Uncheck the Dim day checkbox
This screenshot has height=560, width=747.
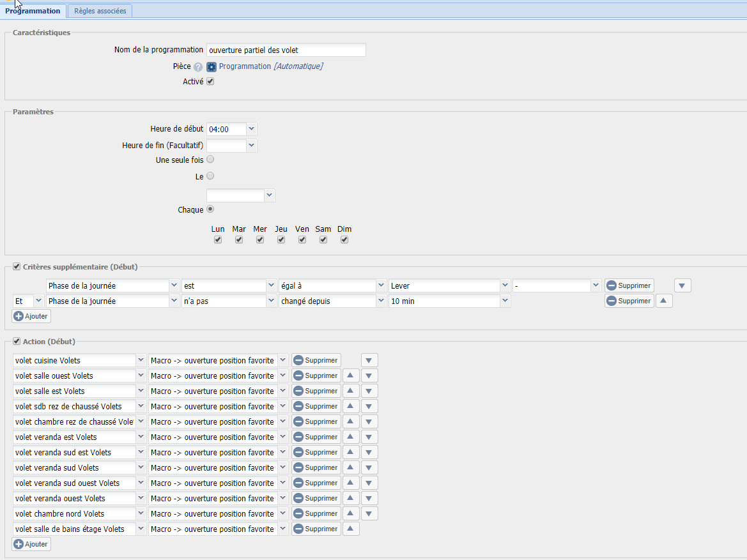(344, 239)
